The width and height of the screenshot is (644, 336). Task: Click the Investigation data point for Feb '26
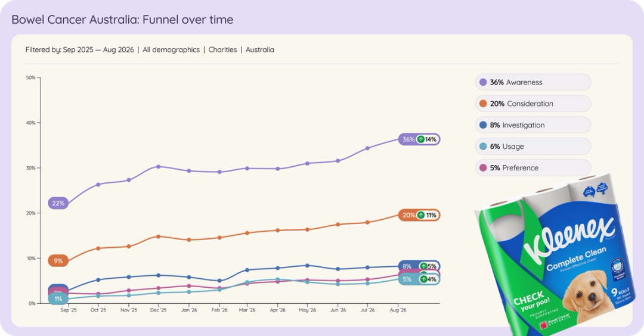(x=219, y=281)
